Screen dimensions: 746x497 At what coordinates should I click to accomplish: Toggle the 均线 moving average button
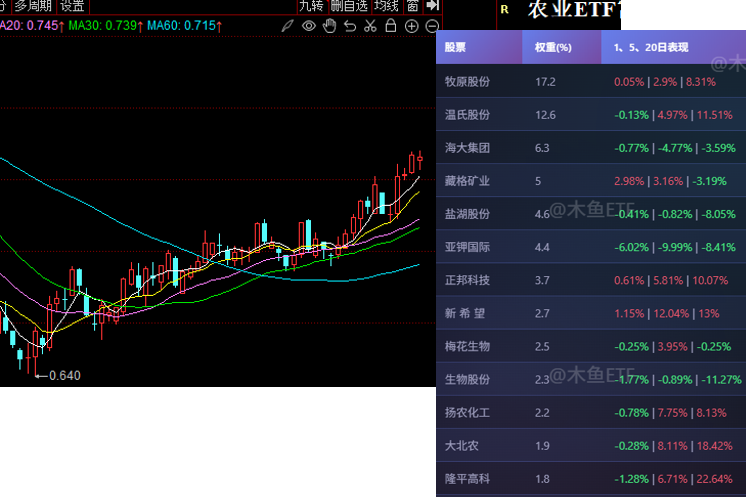[x=386, y=6]
